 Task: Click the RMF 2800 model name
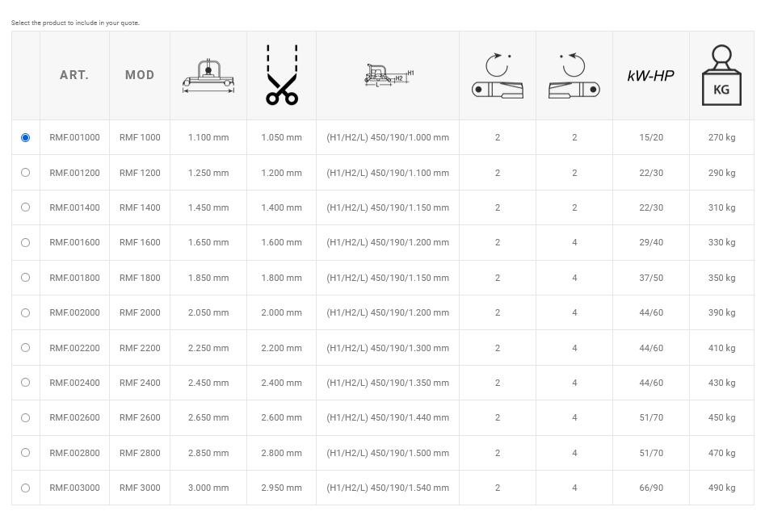coord(140,453)
